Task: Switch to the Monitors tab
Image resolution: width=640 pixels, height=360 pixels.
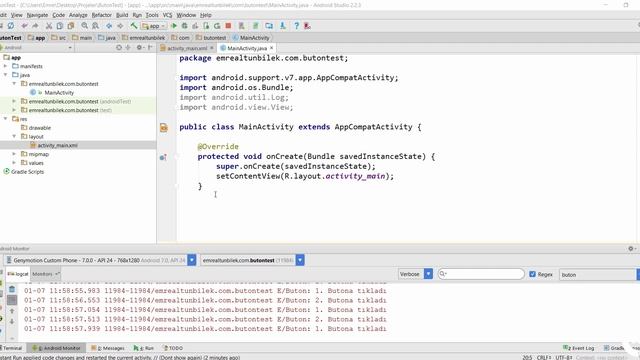Action: tap(45, 274)
